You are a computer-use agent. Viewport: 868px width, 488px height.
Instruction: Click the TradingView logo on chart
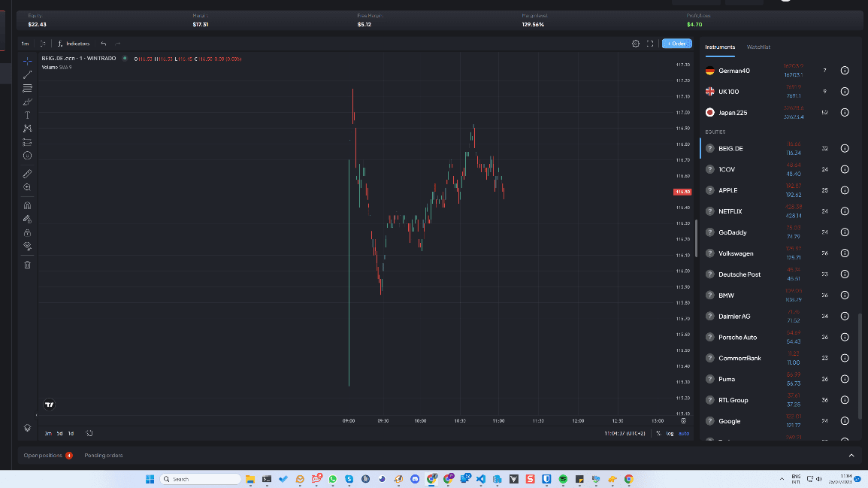(50, 405)
